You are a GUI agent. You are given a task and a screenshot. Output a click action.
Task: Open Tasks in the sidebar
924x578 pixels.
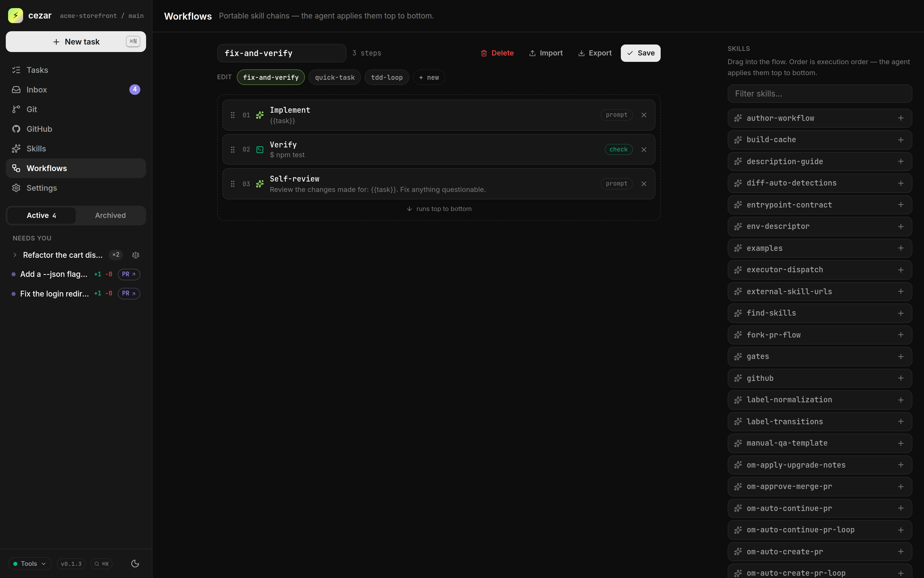(x=76, y=70)
